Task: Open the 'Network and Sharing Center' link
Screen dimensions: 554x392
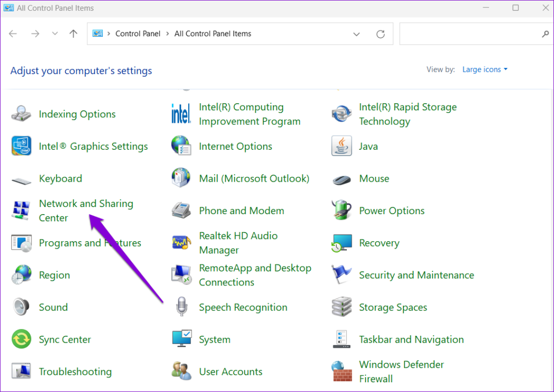Action: [x=86, y=210]
